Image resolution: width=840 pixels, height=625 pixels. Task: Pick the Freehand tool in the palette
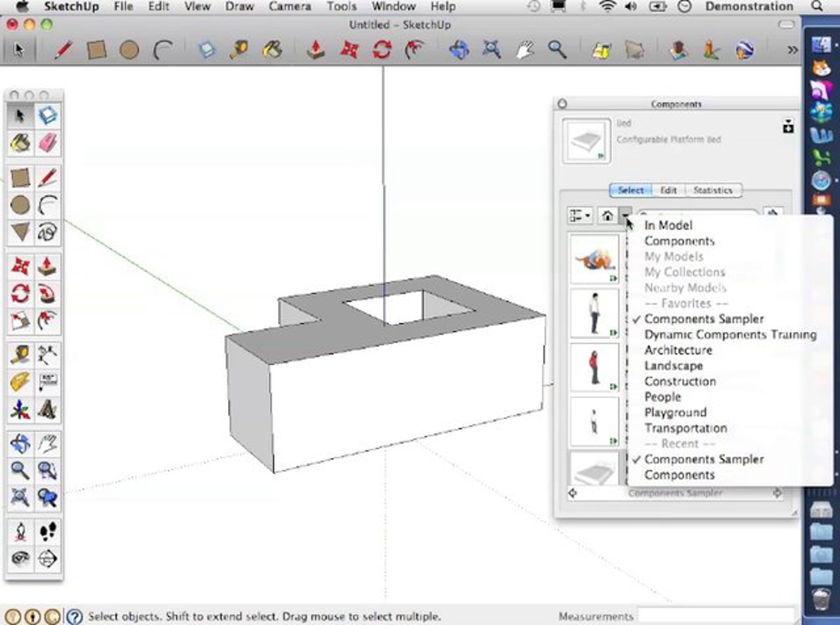point(48,231)
